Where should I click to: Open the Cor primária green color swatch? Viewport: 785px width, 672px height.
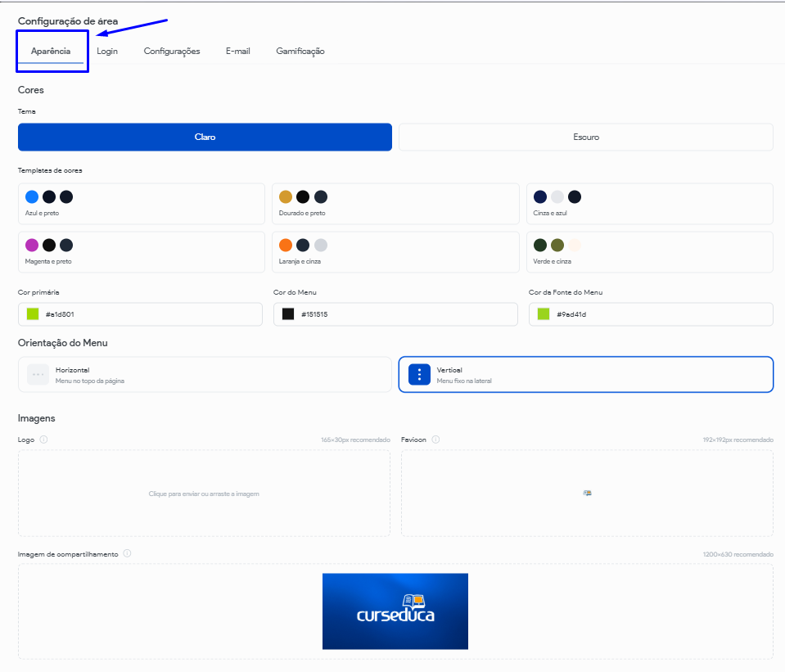33,314
